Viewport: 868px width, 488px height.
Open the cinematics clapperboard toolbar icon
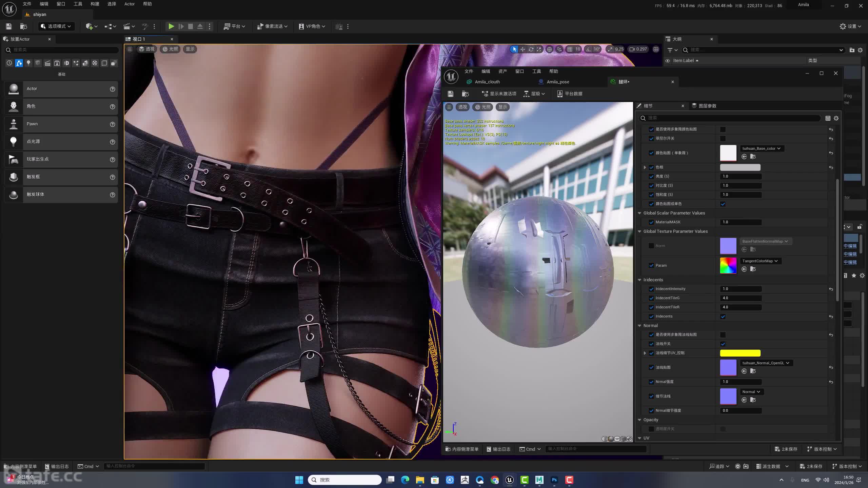tap(127, 26)
